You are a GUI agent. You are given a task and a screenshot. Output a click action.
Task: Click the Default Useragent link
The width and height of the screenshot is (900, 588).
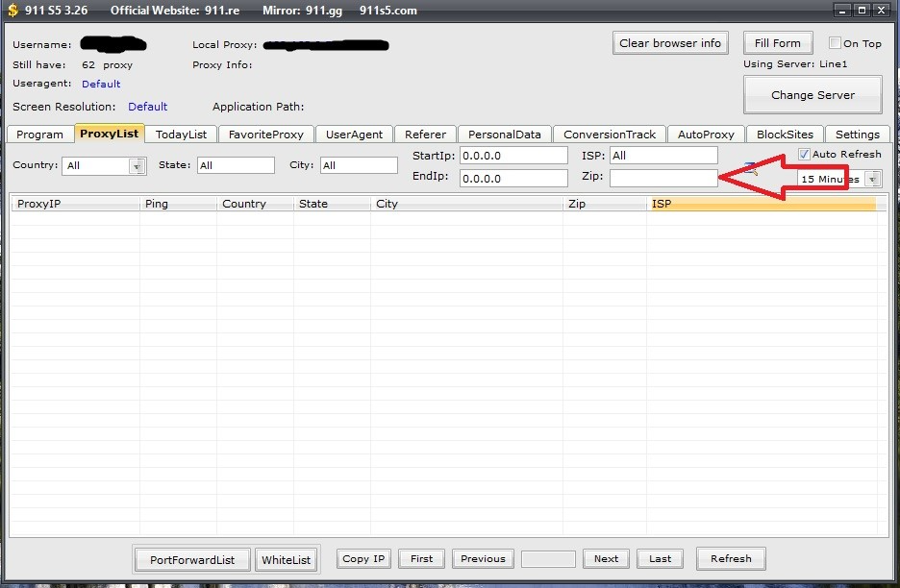101,85
